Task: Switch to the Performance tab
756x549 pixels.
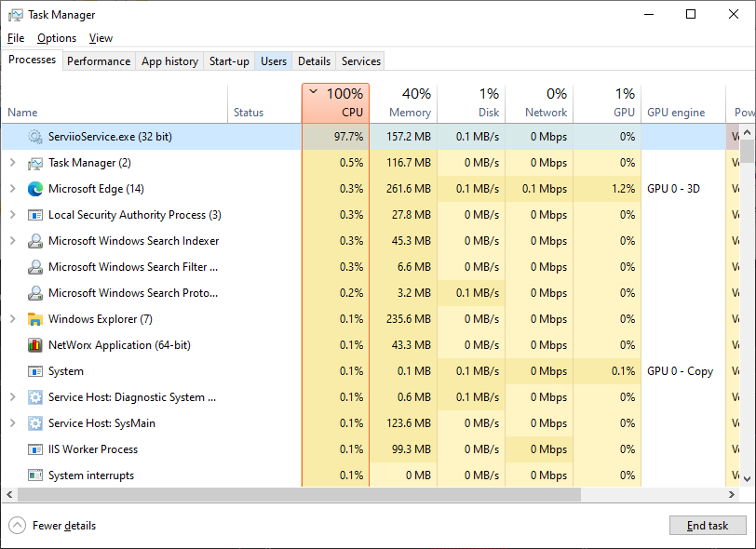Action: coord(99,61)
